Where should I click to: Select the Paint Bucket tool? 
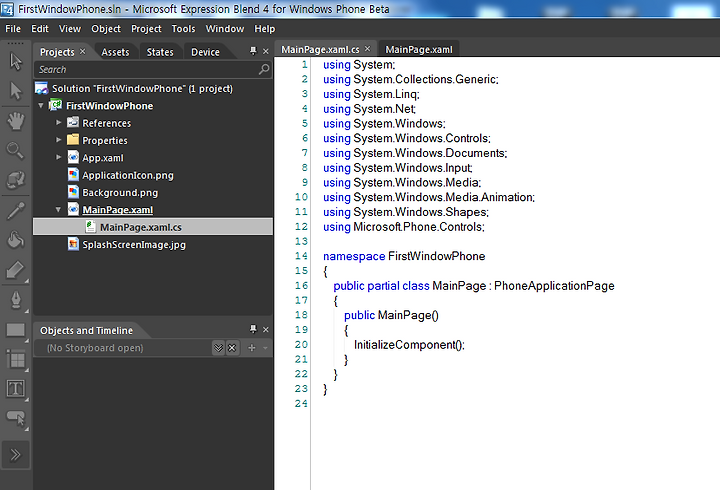click(16, 239)
